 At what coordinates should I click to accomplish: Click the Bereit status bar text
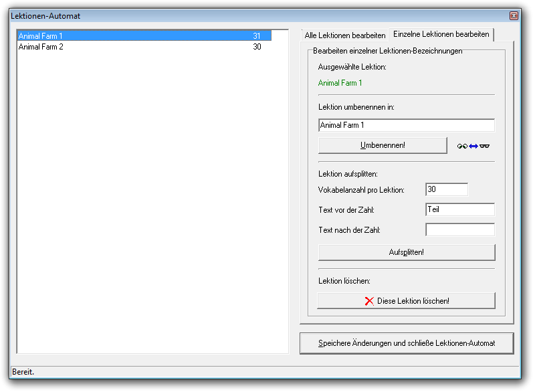(x=23, y=371)
